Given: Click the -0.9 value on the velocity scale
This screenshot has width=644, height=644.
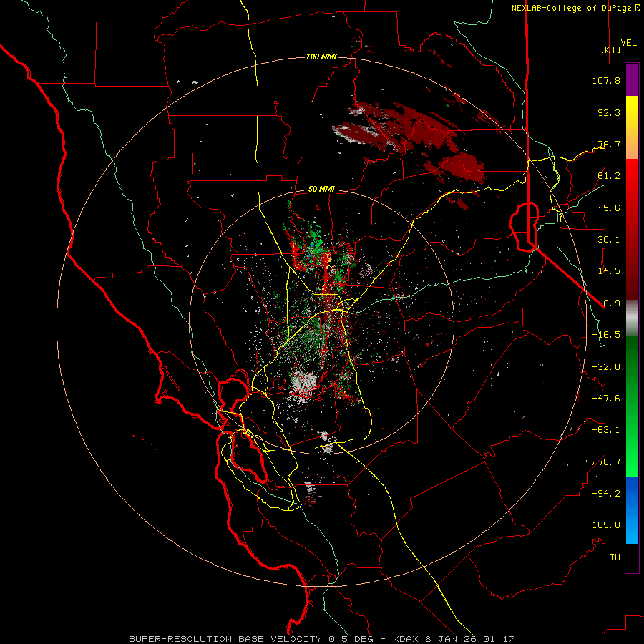Looking at the screenshot, I should 609,303.
